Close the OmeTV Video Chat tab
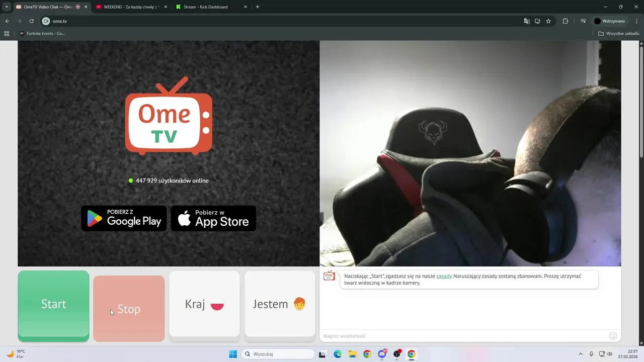This screenshot has height=362, width=644. (x=86, y=7)
